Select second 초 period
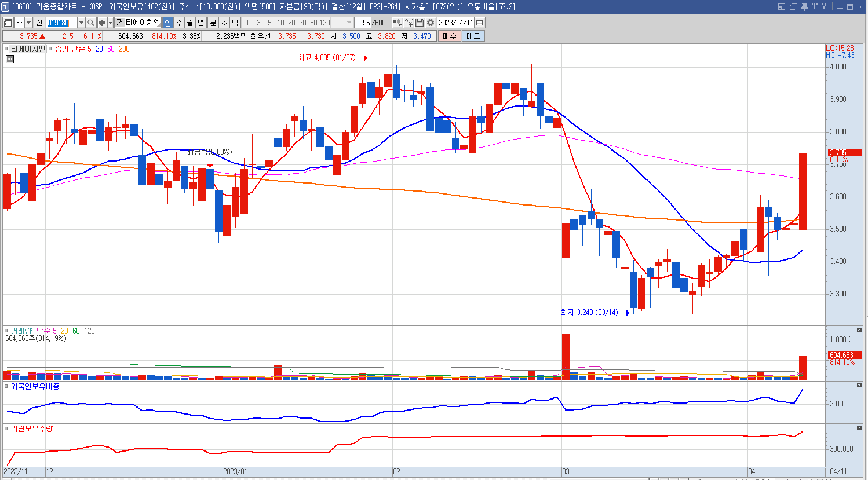Image resolution: width=868 pixels, height=480 pixels. click(224, 23)
